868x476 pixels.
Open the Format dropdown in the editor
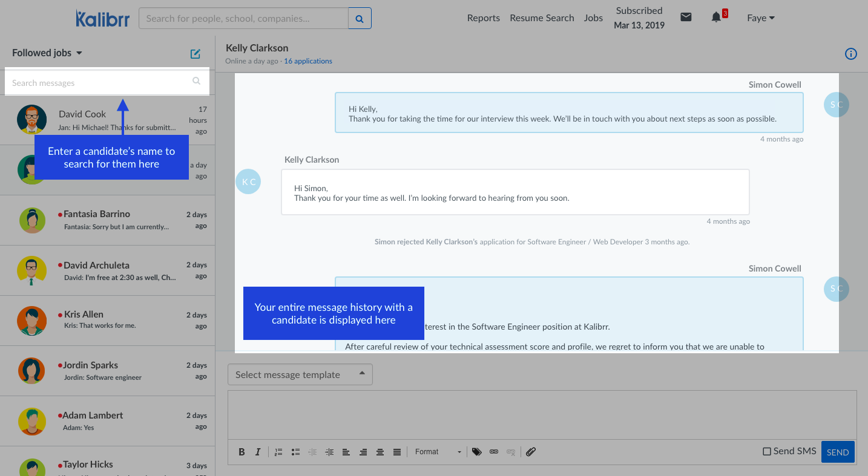click(438, 452)
